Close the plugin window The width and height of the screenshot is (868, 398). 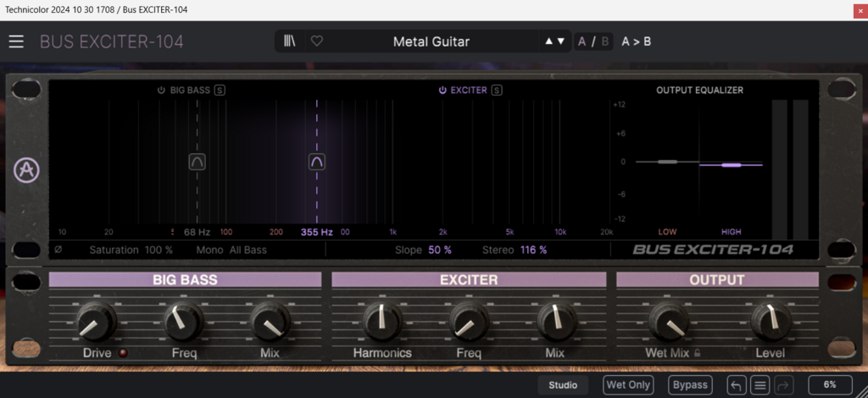tap(860, 10)
